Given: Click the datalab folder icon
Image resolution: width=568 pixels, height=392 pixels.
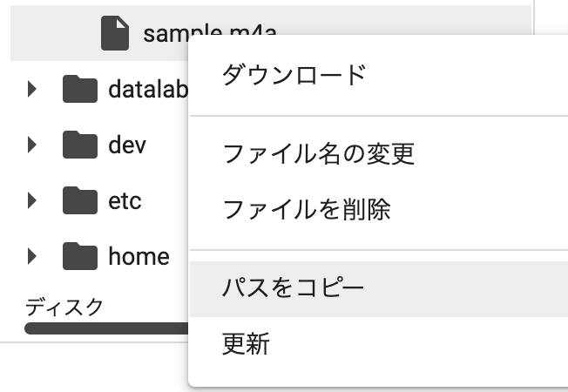Looking at the screenshot, I should [80, 89].
